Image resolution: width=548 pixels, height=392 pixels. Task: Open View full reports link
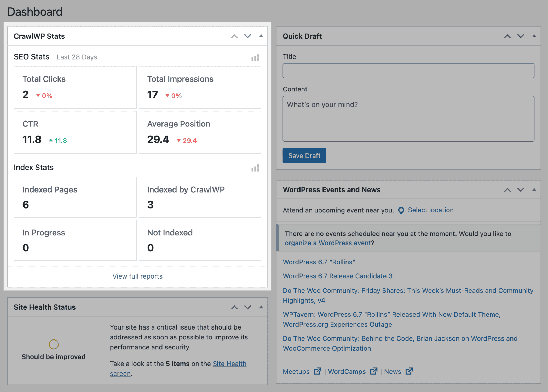click(x=137, y=276)
